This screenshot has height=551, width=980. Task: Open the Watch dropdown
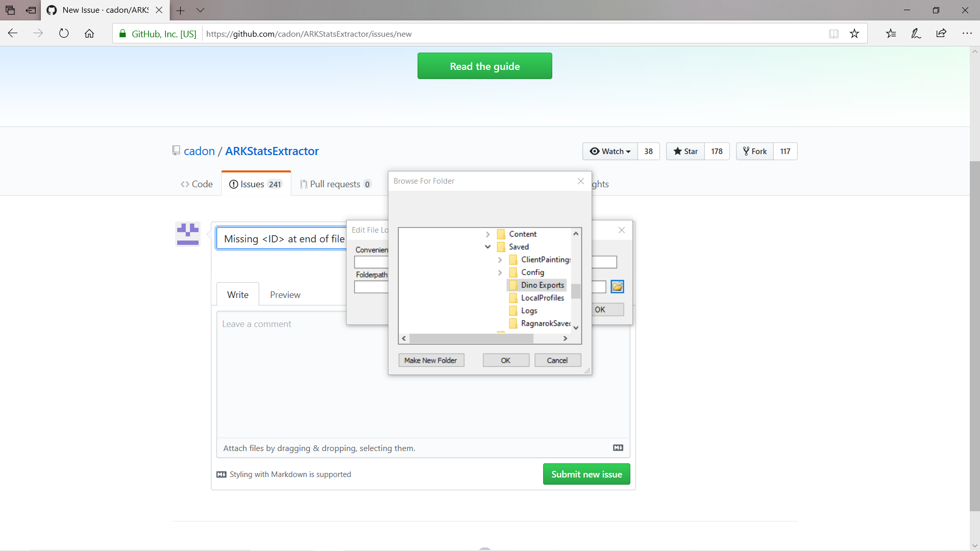(x=609, y=151)
